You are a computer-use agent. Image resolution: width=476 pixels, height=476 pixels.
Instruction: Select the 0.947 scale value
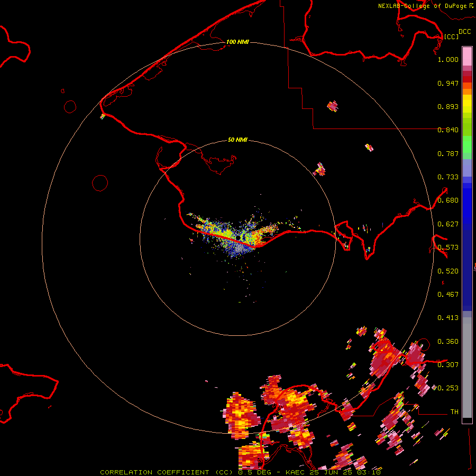click(x=448, y=83)
